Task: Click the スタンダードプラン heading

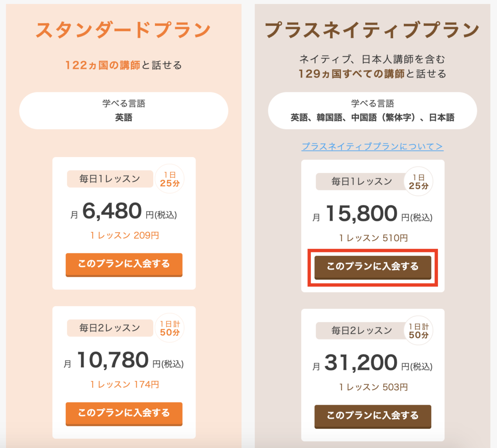Action: click(x=123, y=30)
